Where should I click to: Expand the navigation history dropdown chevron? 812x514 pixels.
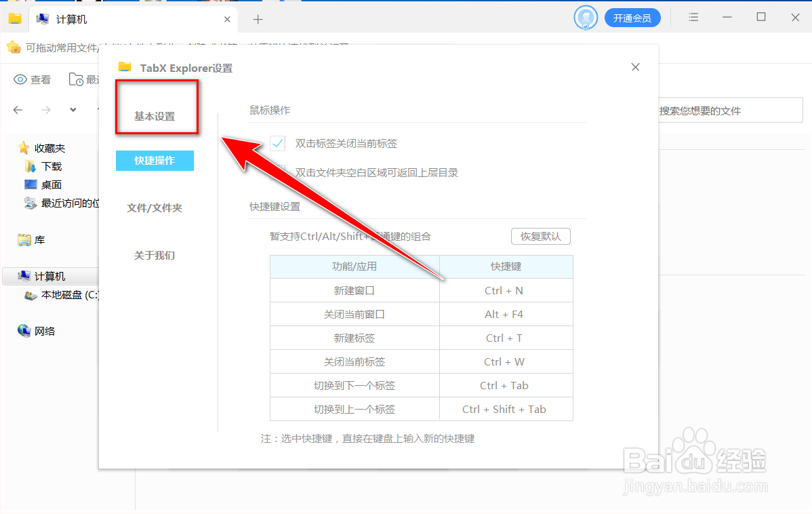tap(73, 110)
